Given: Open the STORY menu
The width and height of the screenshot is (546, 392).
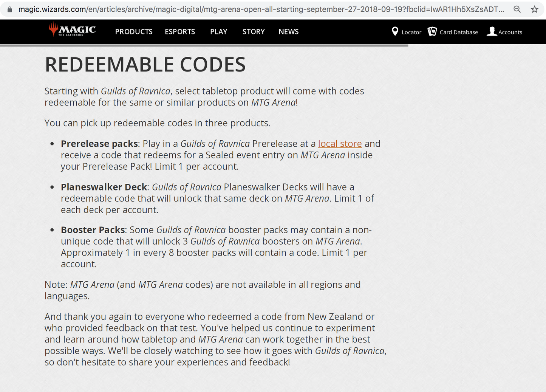Looking at the screenshot, I should (254, 32).
